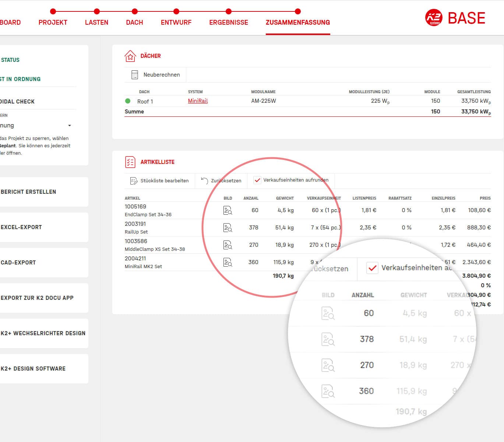Click the DÄCHER section title
The height and width of the screenshot is (442, 504).
151,56
